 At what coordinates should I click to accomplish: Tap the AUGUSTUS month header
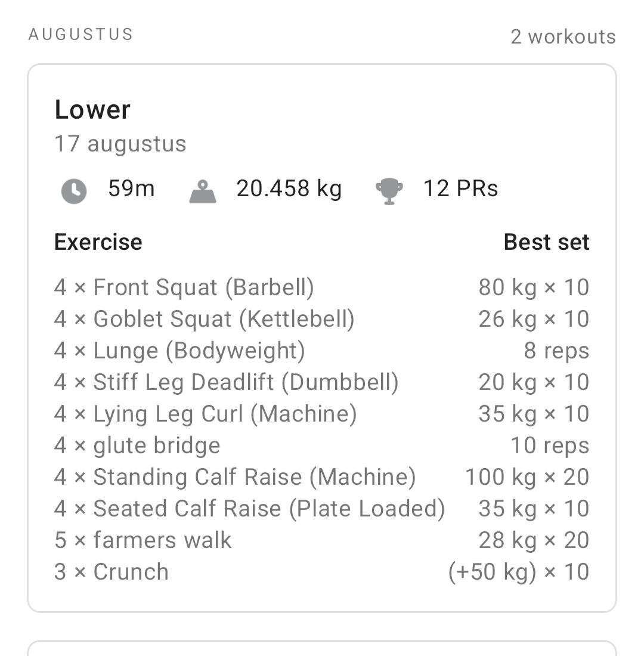[80, 35]
